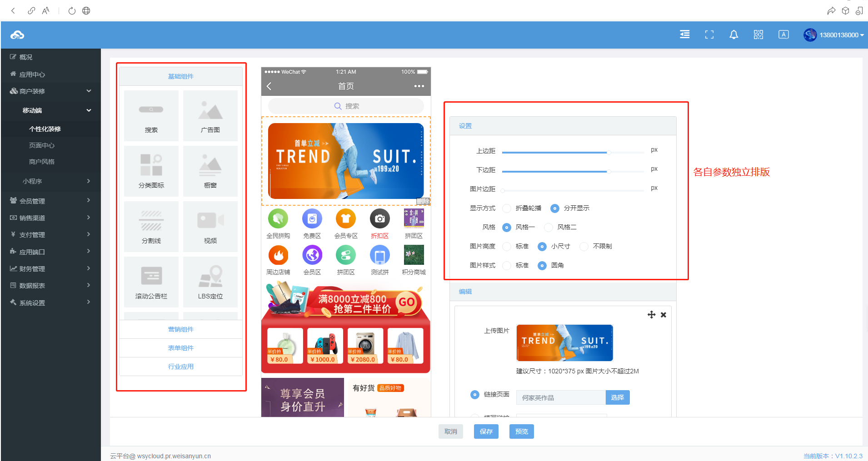Select 标准 image height option

[x=507, y=246]
